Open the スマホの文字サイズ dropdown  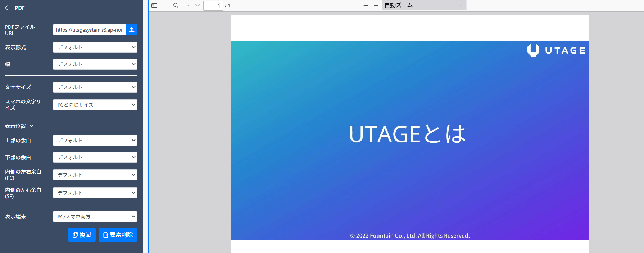(95, 105)
